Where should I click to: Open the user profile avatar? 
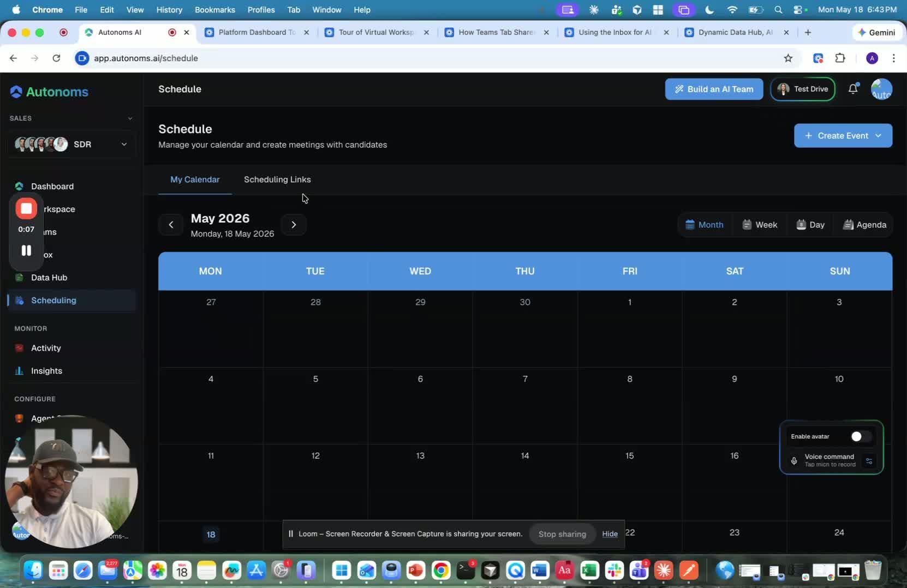point(881,89)
